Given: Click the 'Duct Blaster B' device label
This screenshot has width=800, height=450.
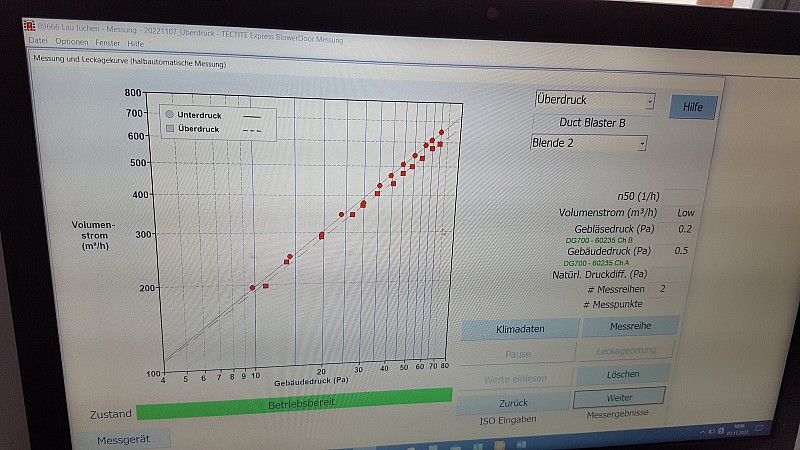Looking at the screenshot, I should [592, 122].
